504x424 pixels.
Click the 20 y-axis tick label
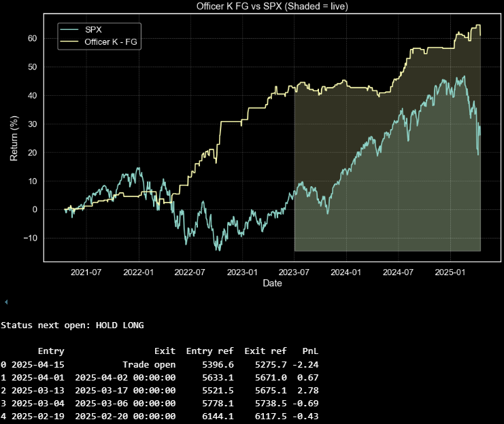[x=33, y=153]
